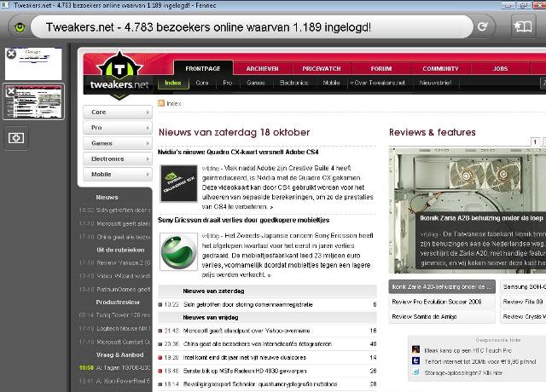Click the site identity favicon button

point(20,26)
